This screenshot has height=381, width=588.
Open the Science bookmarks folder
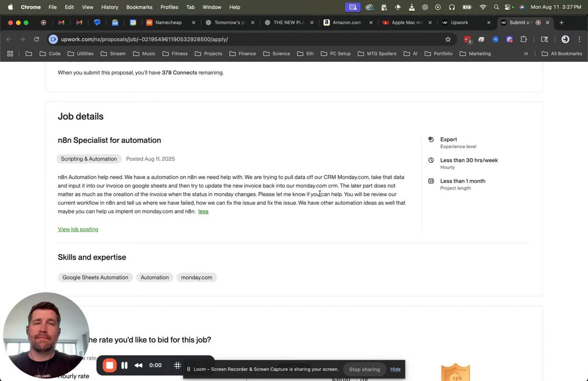click(277, 54)
